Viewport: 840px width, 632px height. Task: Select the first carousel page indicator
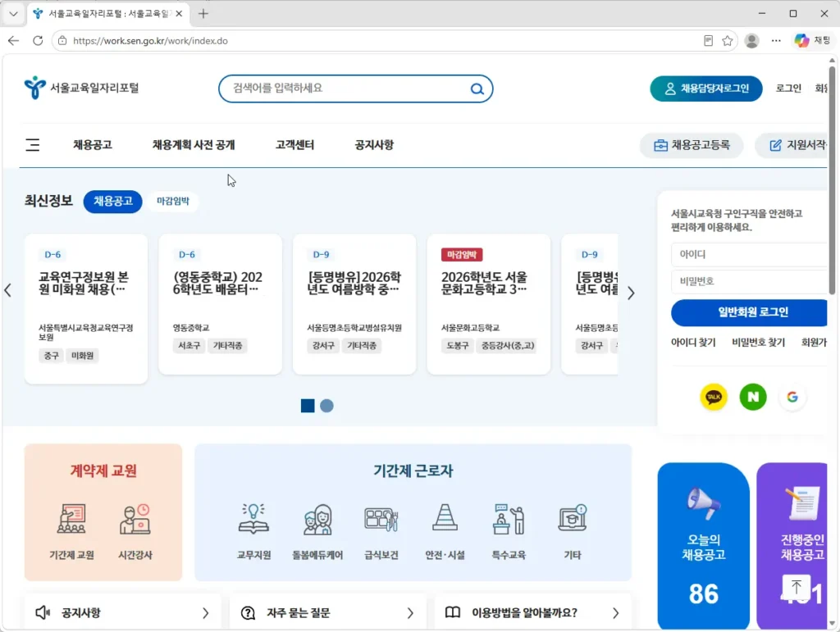(x=308, y=406)
